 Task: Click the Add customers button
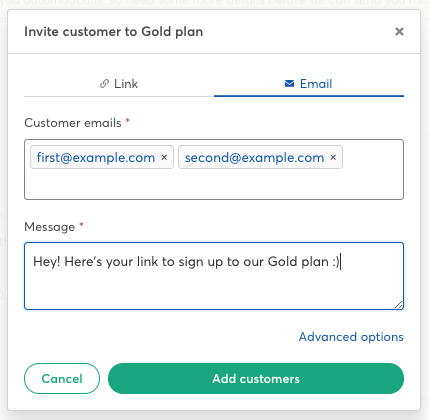256,378
